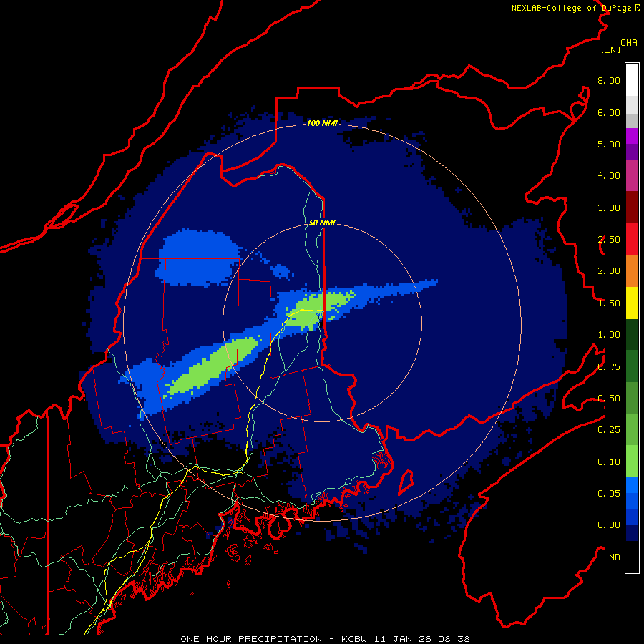Click the 0.25 legend value
Screen dimensions: 644x644
click(x=608, y=430)
